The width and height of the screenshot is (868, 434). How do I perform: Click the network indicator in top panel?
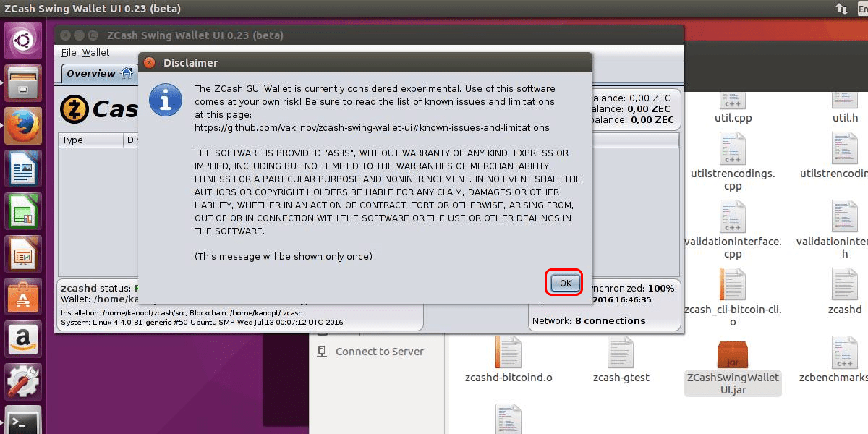click(x=841, y=9)
